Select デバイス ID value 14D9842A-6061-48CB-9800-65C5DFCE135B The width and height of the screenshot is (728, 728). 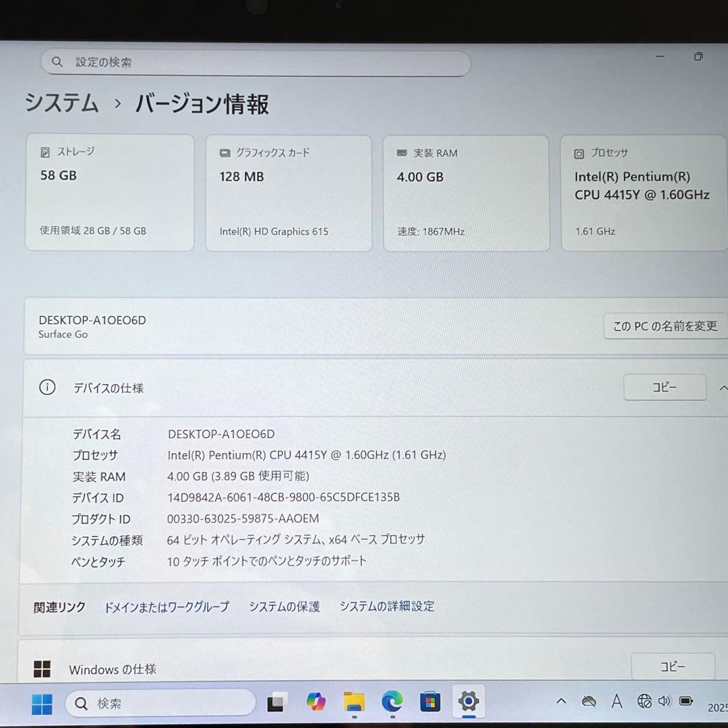283,497
